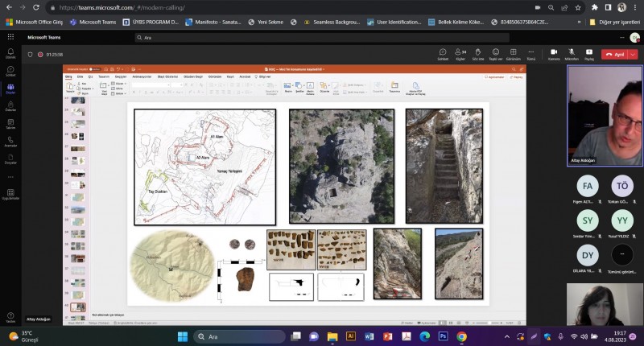Image resolution: width=644 pixels, height=346 pixels.
Task: Open the Sohbet chat panel in meeting toolbar
Action: click(x=442, y=53)
